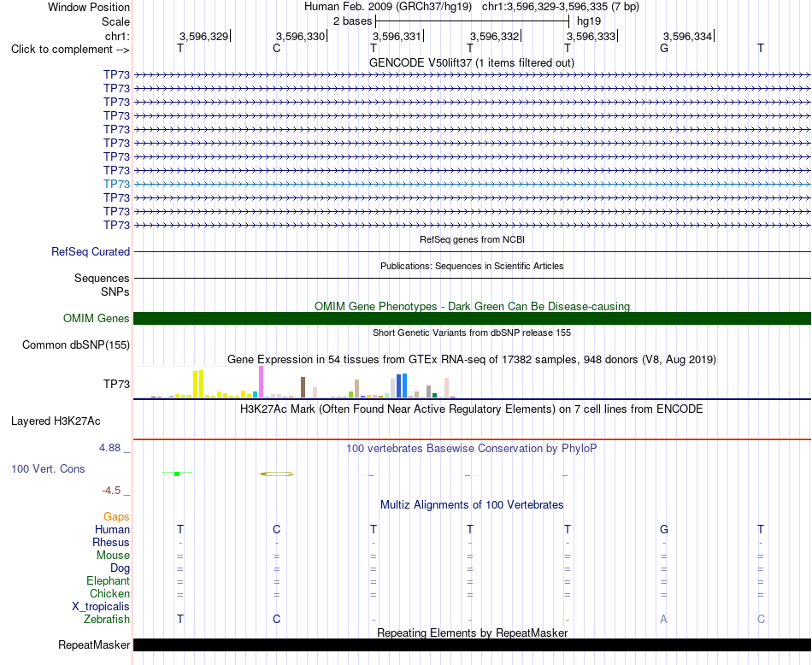Click the dark brown bar in GTEx chart

click(x=303, y=387)
